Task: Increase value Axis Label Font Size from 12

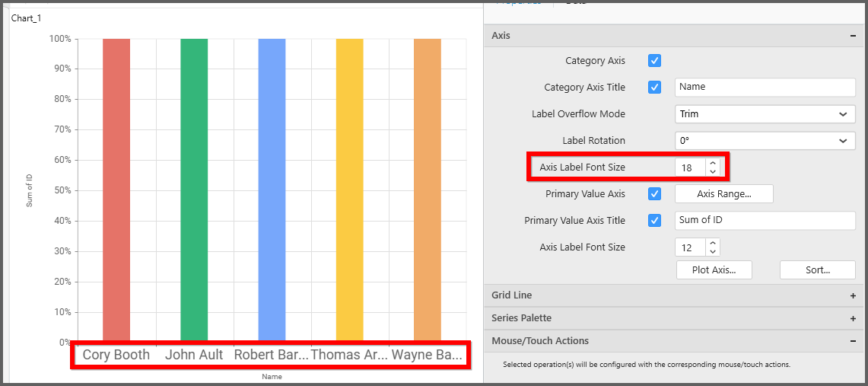Action: pos(712,243)
